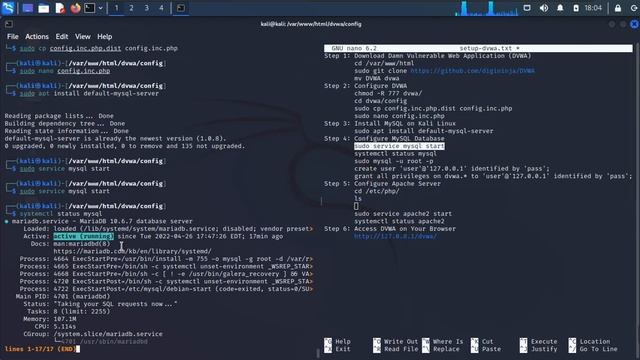Click 'systemctl status mysql' terminal command
This screenshot has height=360, width=640.
(61, 214)
